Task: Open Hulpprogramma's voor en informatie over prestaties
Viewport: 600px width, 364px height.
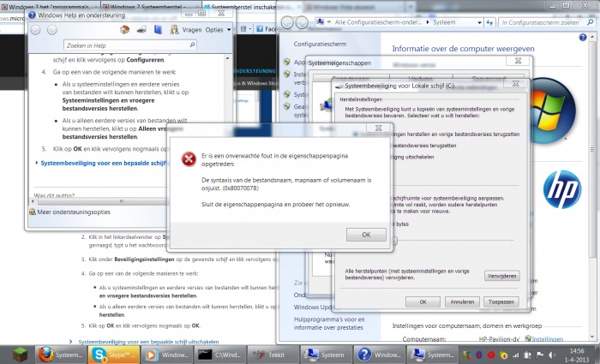Action: click(x=329, y=324)
